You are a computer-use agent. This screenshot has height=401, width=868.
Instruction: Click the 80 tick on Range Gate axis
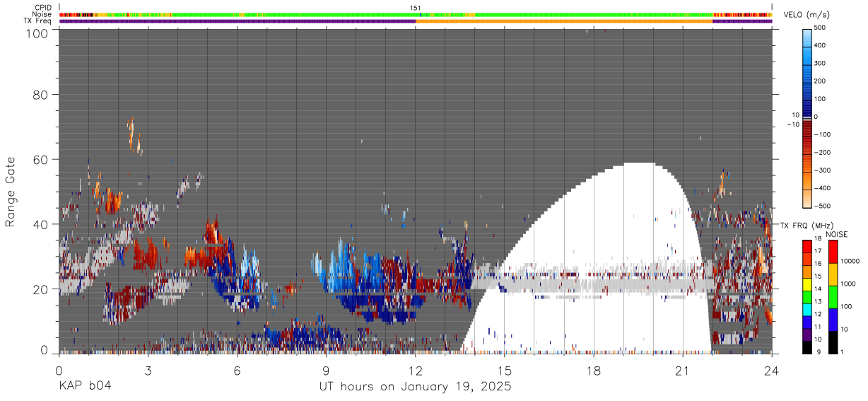pos(40,94)
